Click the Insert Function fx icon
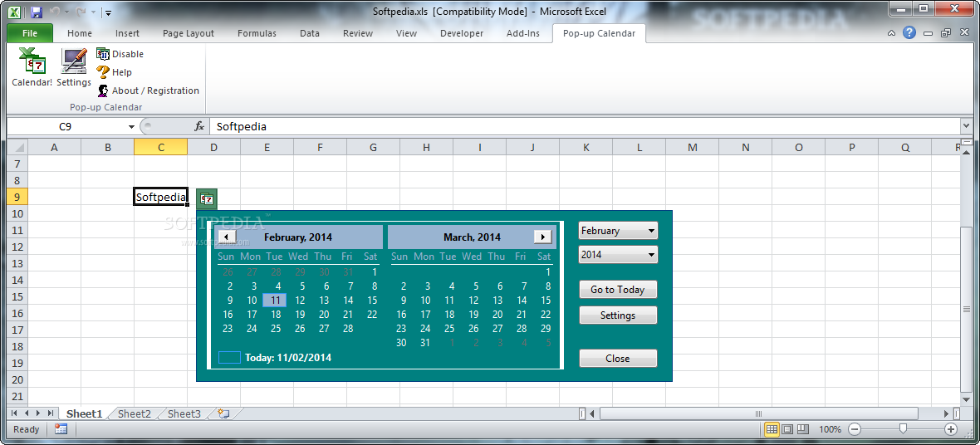980x445 pixels. (199, 126)
